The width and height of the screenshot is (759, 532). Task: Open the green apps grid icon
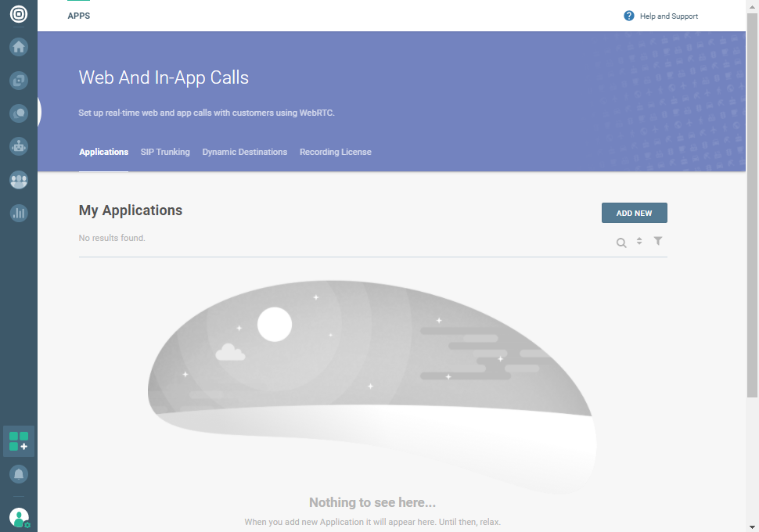[19, 441]
